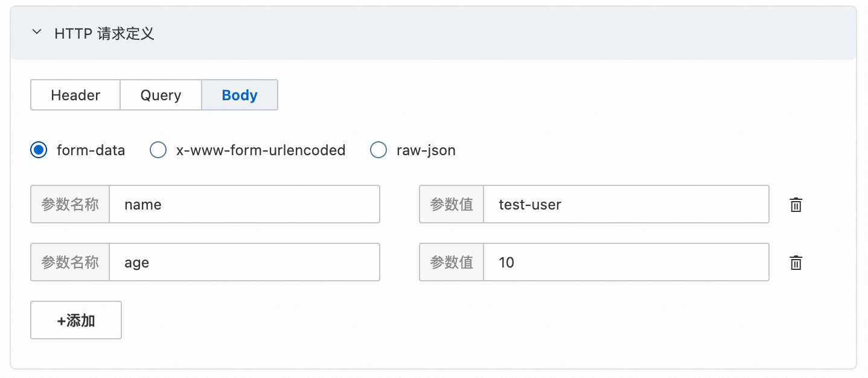
Task: Click the 参数名称 label beside age
Action: pyautogui.click(x=70, y=262)
